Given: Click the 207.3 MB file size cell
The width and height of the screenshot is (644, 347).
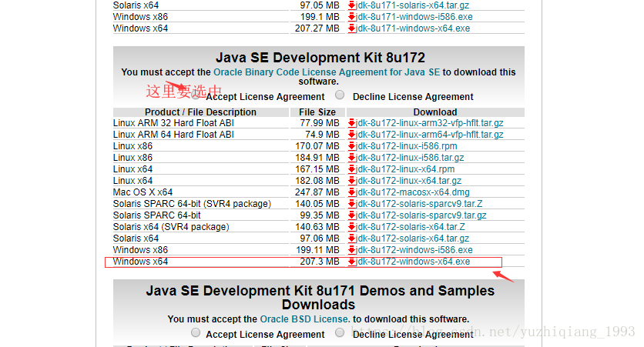Looking at the screenshot, I should [x=320, y=262].
